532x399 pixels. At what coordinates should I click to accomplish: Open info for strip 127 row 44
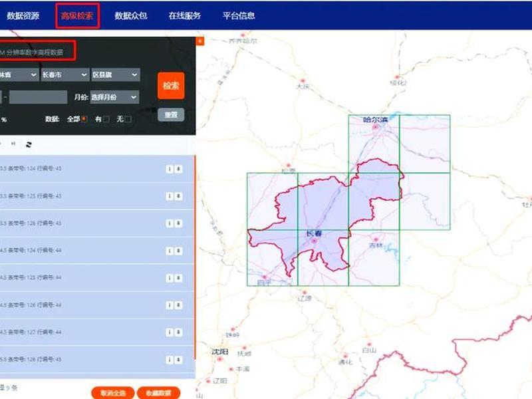[x=170, y=332]
